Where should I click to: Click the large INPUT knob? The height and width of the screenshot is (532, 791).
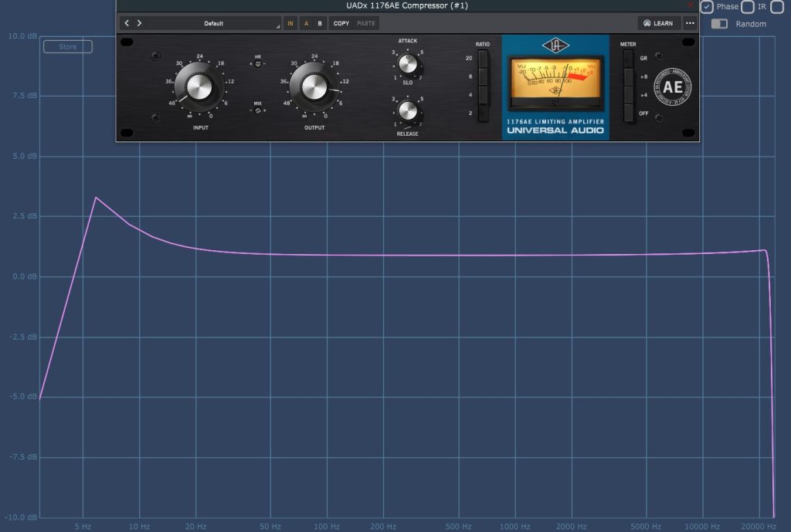(199, 87)
